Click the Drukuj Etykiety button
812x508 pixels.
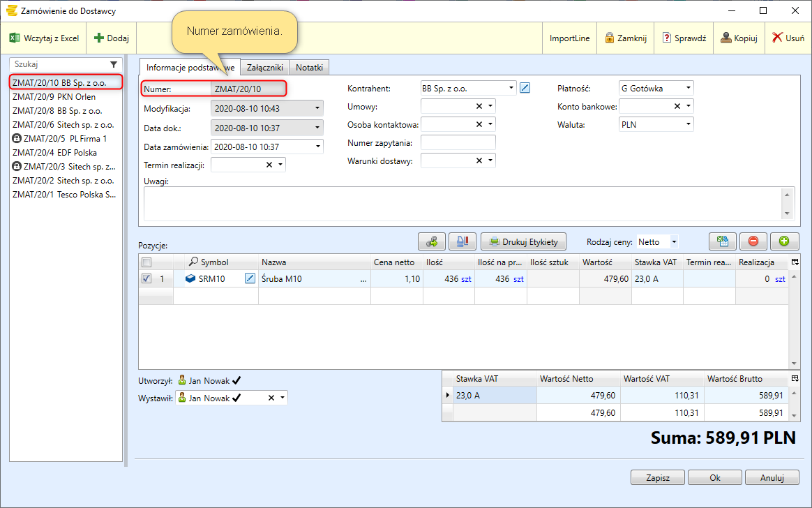pyautogui.click(x=523, y=241)
